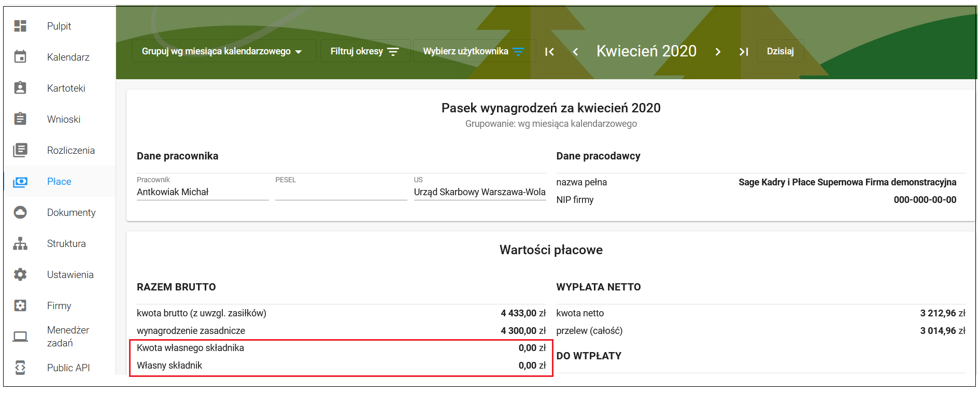This screenshot has width=980, height=394.
Task: Open Public API menu item
Action: coord(59,368)
